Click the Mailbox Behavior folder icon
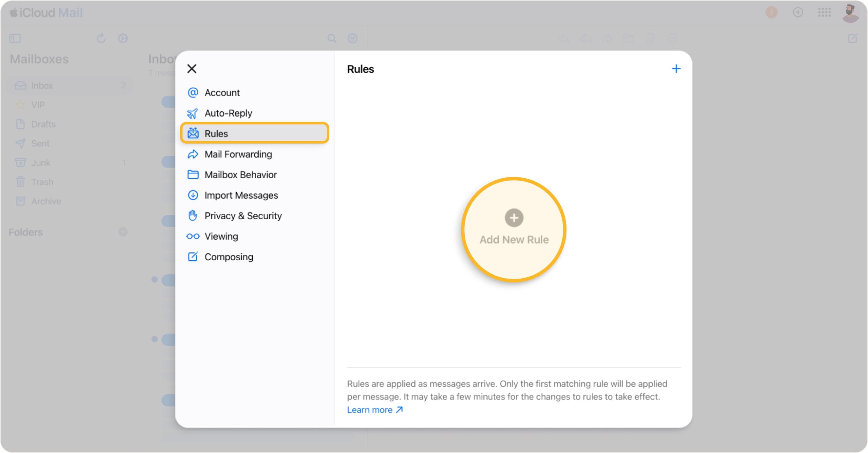The height and width of the screenshot is (453, 868). click(x=193, y=175)
